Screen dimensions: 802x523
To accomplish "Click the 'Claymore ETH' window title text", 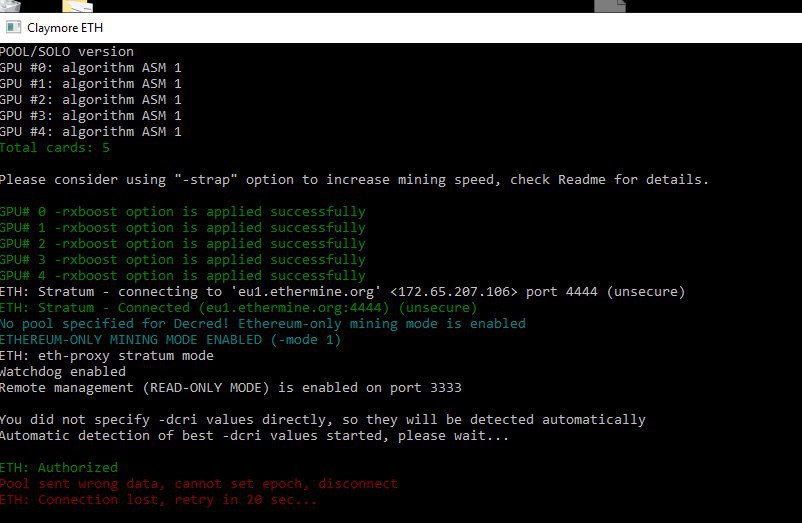I will tap(65, 28).
